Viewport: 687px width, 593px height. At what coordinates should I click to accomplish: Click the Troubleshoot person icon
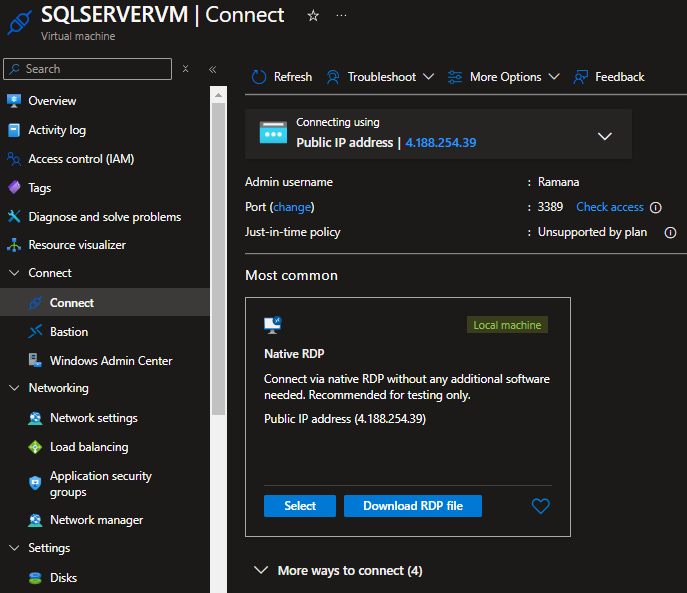[333, 77]
